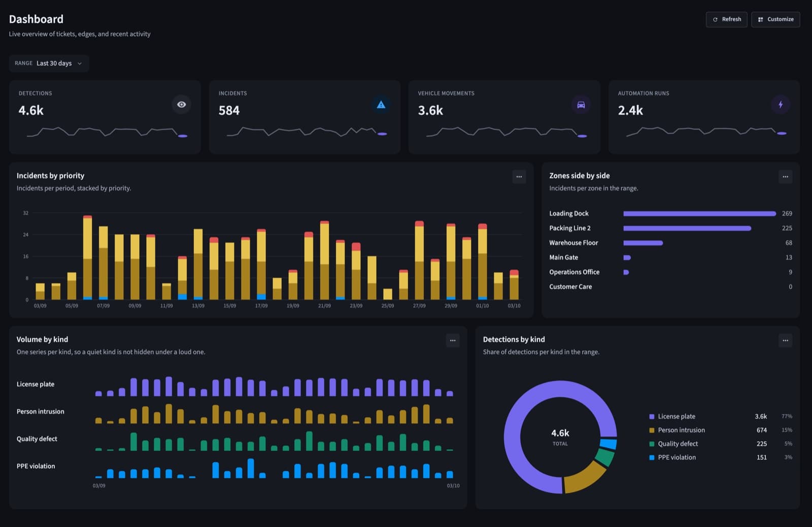Click the Quality defect green legend swatch
812x527 pixels.
tap(652, 444)
